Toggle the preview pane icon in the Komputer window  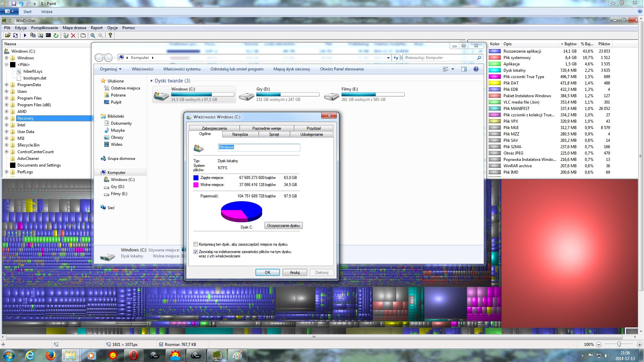(x=464, y=69)
